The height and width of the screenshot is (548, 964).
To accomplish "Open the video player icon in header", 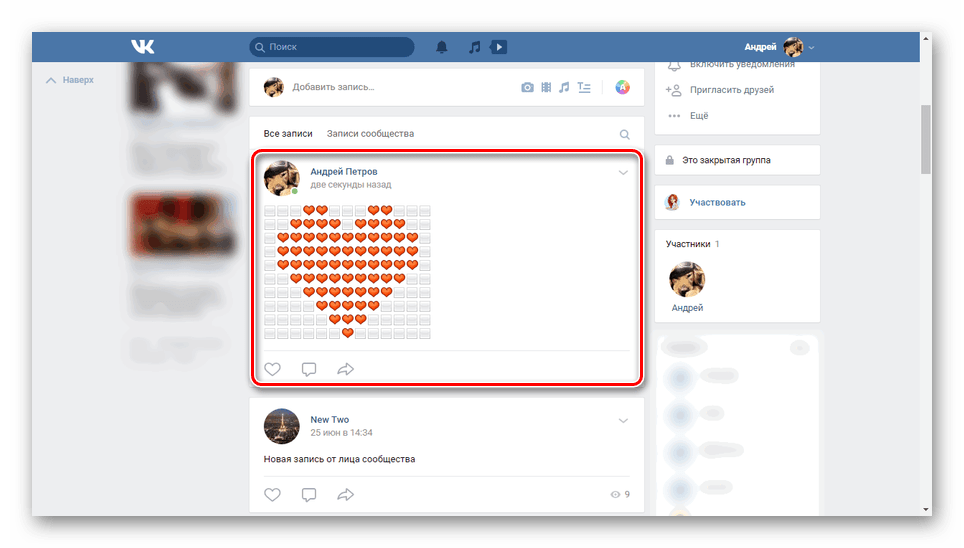I will pos(499,47).
